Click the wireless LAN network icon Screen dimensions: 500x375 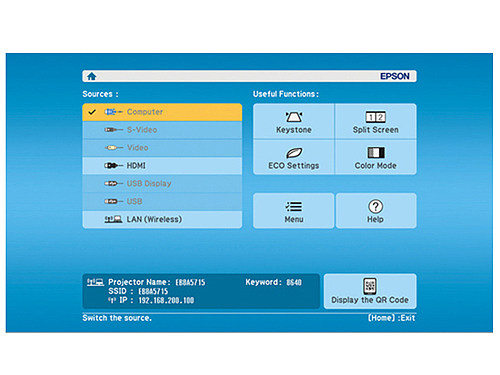[113, 219]
